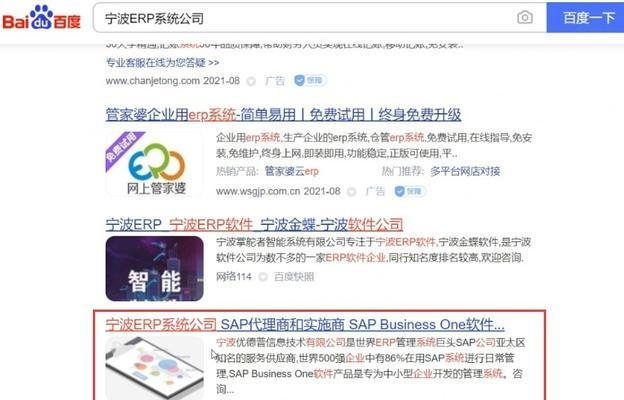
Task: Open the www.chanjetong.com 2021-08 site address
Action: pos(173,81)
